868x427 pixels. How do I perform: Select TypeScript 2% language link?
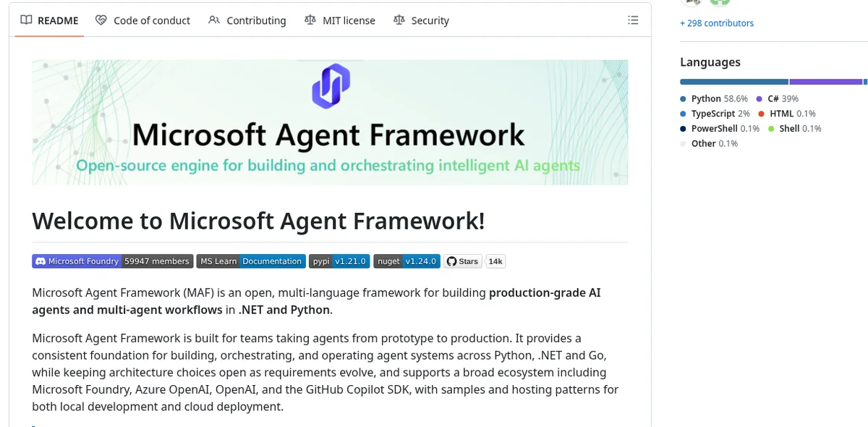[715, 114]
